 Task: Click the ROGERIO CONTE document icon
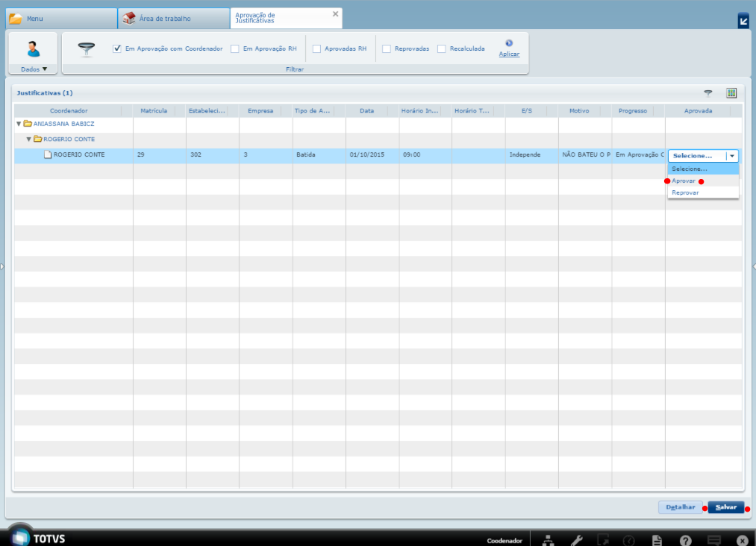[48, 154]
